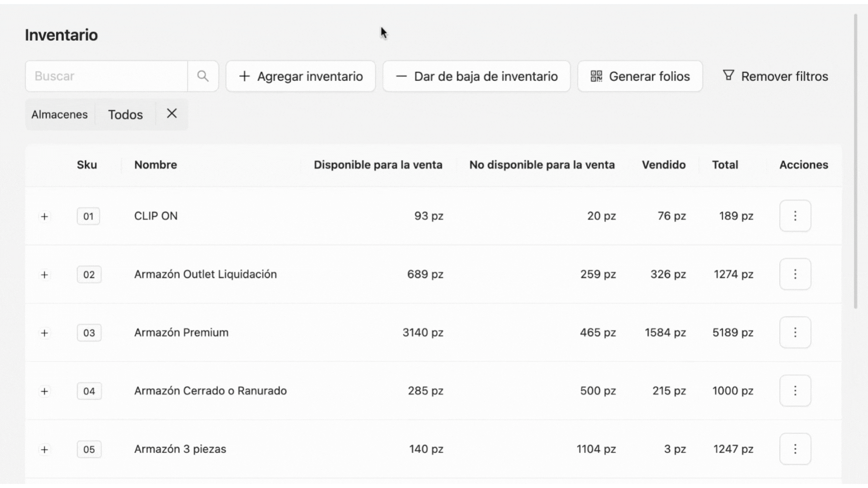
Task: Click the search magnifier icon
Action: (x=203, y=76)
